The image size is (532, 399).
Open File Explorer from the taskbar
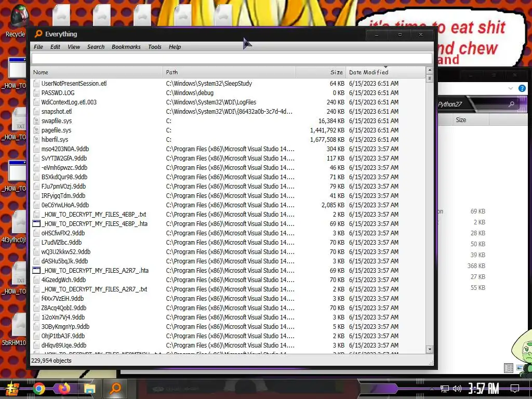coord(89,389)
